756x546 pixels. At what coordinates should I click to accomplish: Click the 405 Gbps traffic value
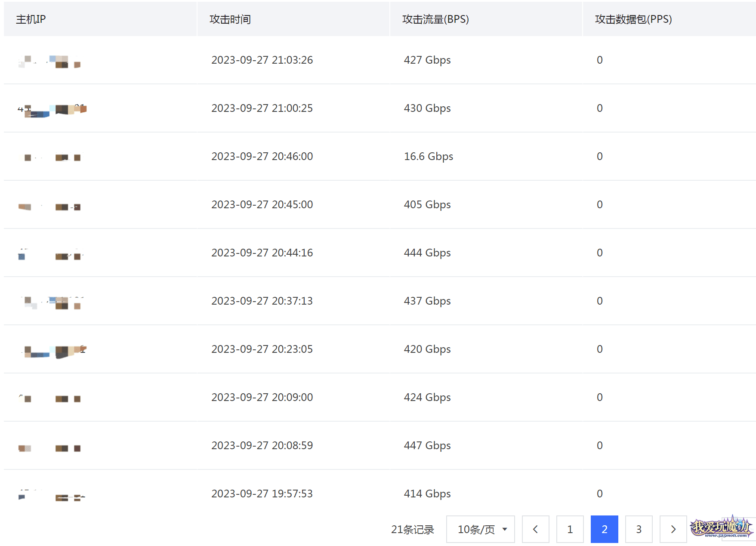click(x=427, y=205)
